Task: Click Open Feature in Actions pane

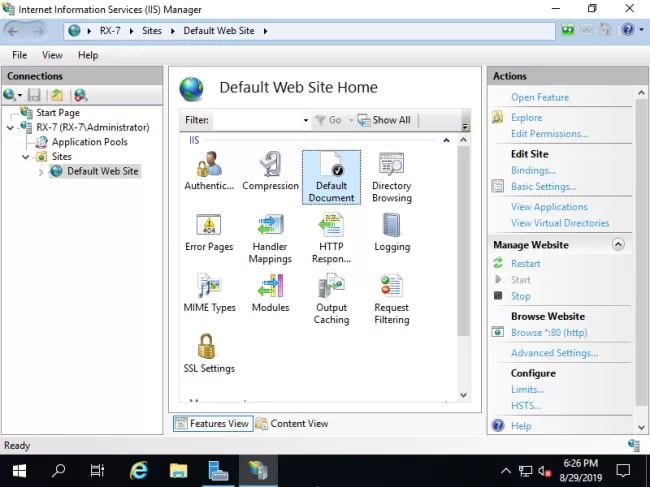Action: (540, 97)
